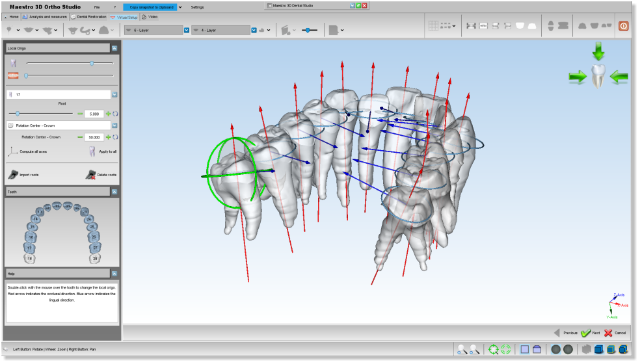
Task: Increase Rotation Center value with plus
Action: tap(108, 137)
